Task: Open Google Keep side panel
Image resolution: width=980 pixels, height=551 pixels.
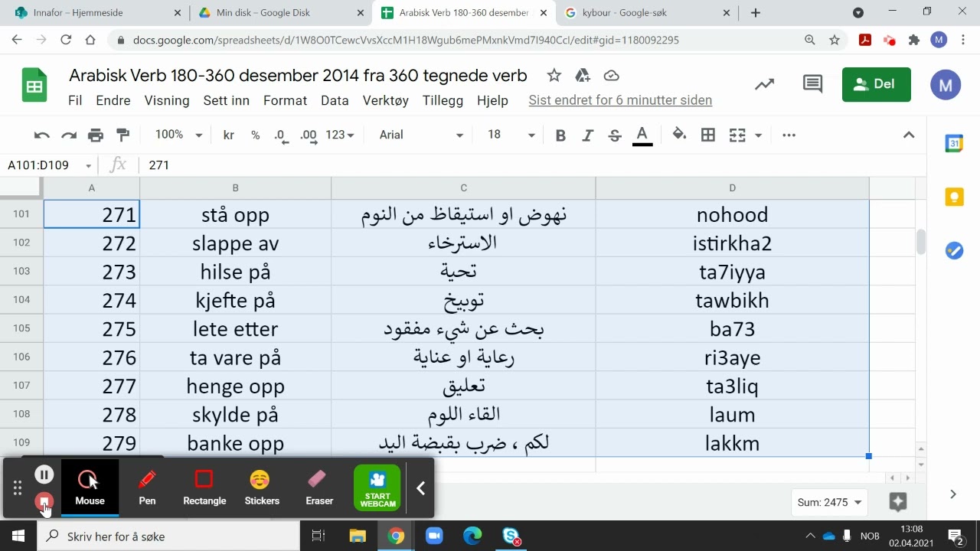Action: 954,197
